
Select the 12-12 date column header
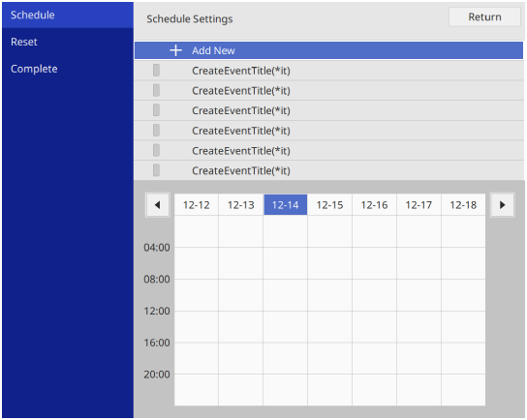(x=197, y=205)
